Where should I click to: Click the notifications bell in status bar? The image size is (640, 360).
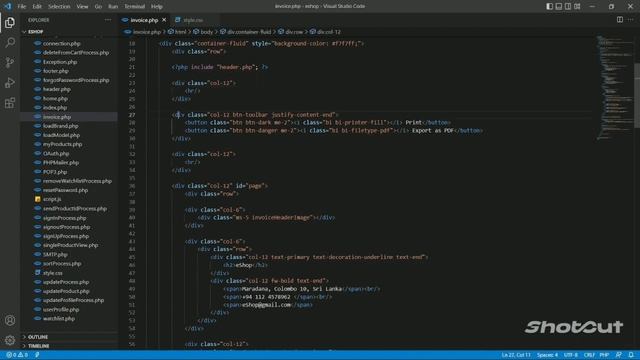[x=631, y=355]
